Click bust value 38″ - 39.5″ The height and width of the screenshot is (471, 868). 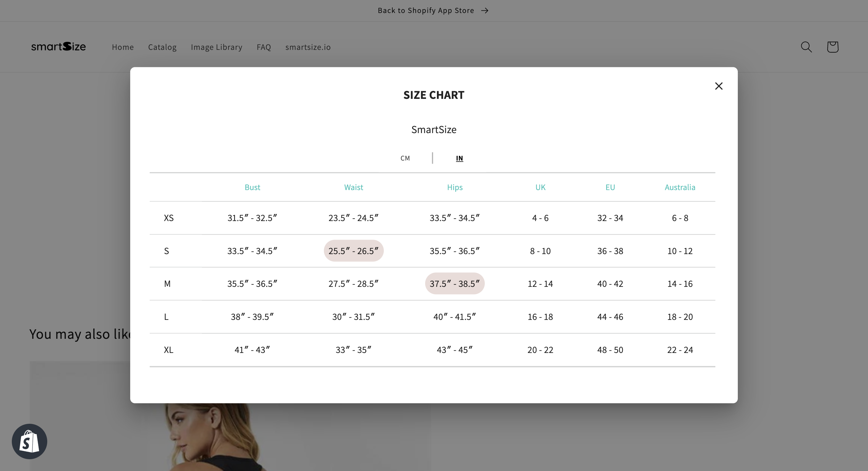252,317
